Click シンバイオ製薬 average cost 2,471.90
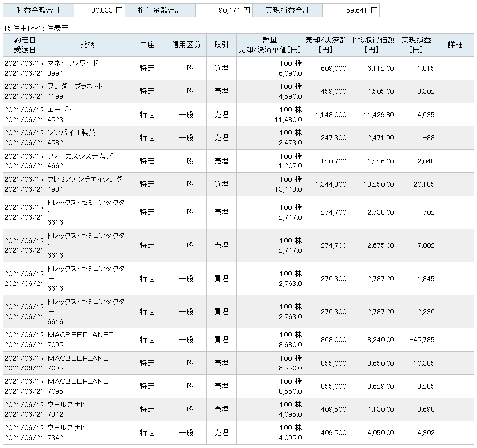Screen dimensions: 477x448 (381, 138)
